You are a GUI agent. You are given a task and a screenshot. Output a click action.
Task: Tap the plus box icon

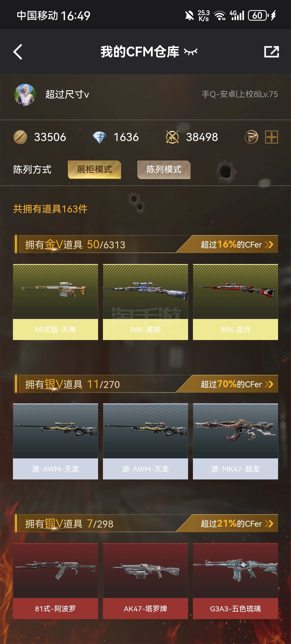(272, 137)
